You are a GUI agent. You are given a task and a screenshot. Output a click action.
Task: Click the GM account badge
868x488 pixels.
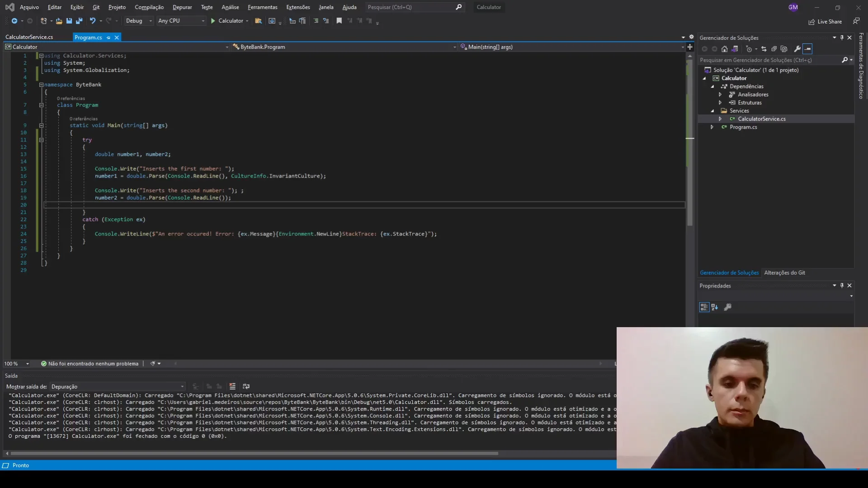pos(793,7)
